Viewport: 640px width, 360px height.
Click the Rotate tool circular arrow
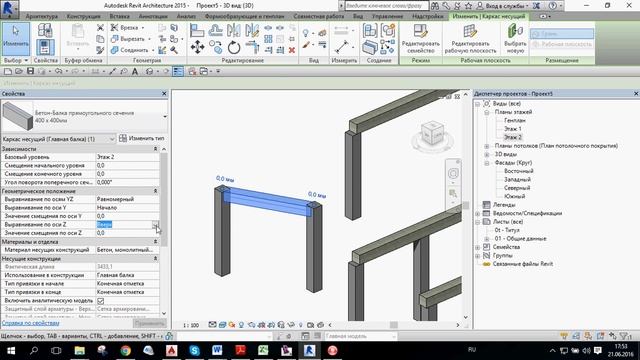click(x=234, y=47)
